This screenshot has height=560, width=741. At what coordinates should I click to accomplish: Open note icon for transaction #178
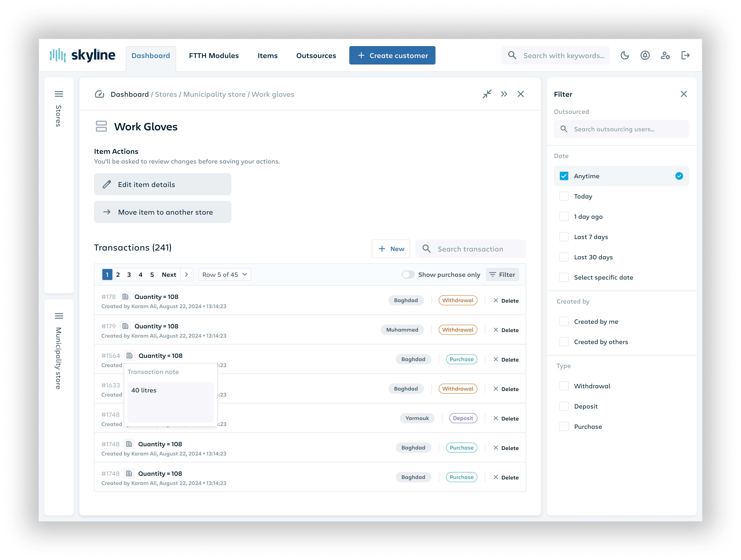pyautogui.click(x=125, y=297)
